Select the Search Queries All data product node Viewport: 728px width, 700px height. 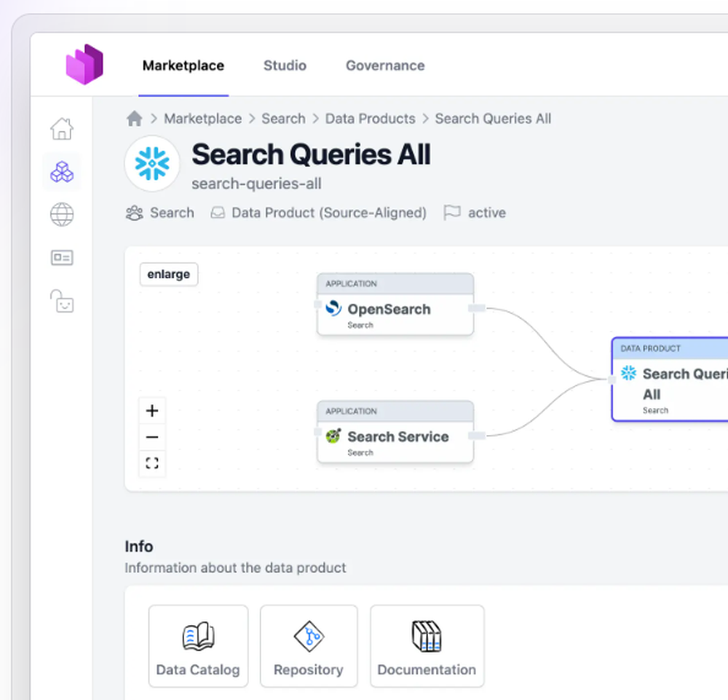pos(670,380)
